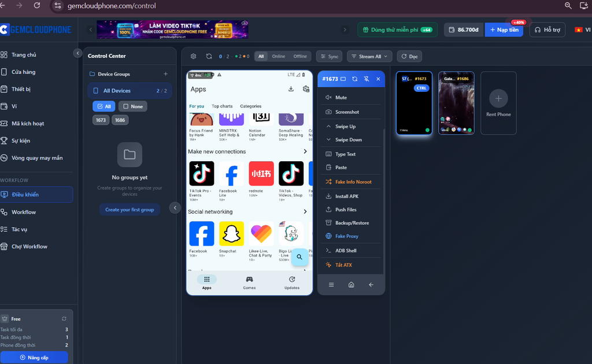Open the Stream All dropdown
The width and height of the screenshot is (592, 364).
tap(369, 56)
